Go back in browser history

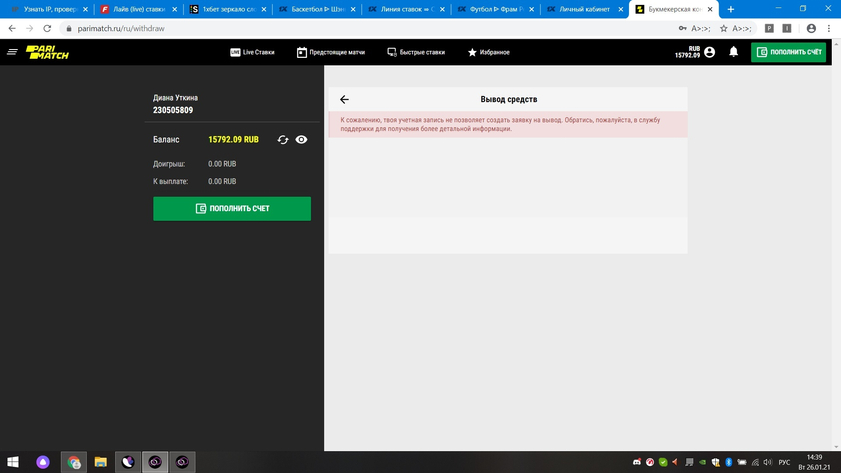pos(12,28)
